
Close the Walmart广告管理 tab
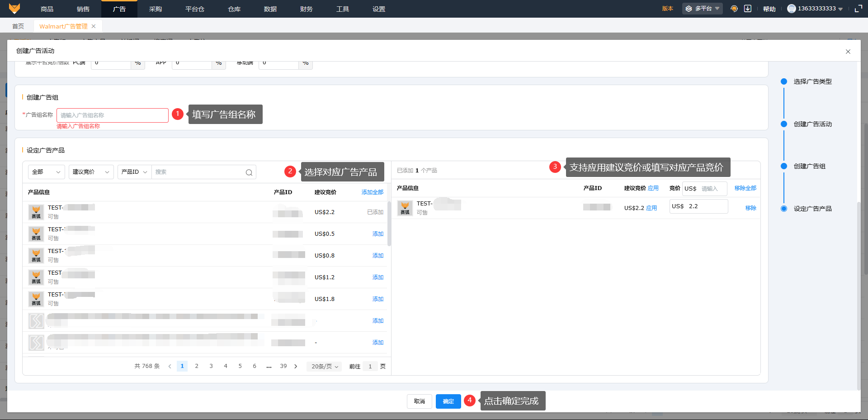click(x=94, y=26)
